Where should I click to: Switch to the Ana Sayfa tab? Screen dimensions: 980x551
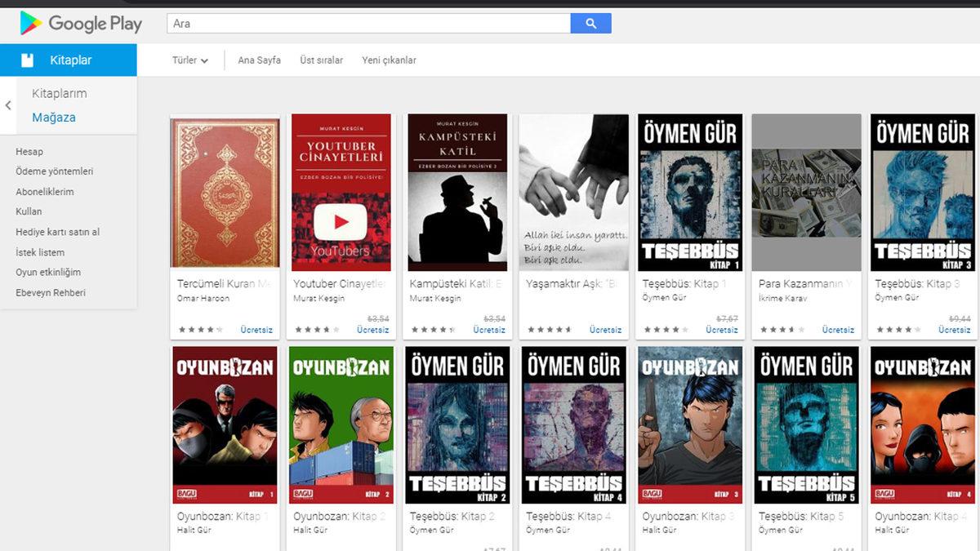click(x=258, y=60)
